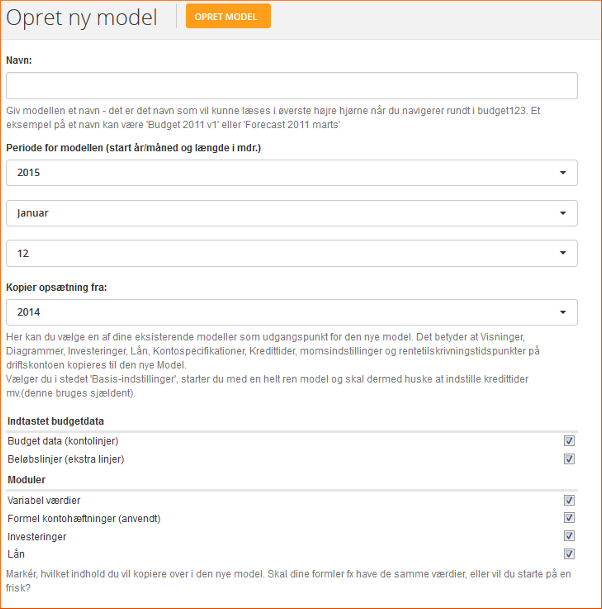Open the Kopier opsætning fra dropdown showing 2014
This screenshot has height=609, width=602.
pyautogui.click(x=292, y=313)
